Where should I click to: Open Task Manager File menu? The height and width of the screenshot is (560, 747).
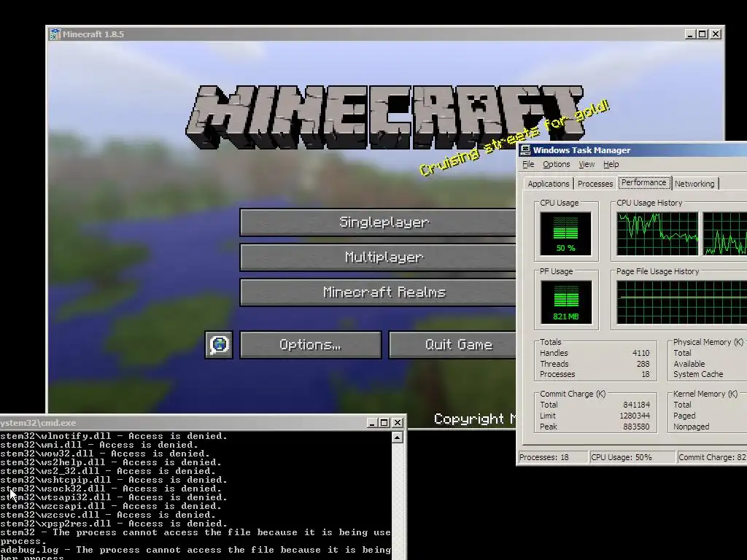pyautogui.click(x=528, y=164)
